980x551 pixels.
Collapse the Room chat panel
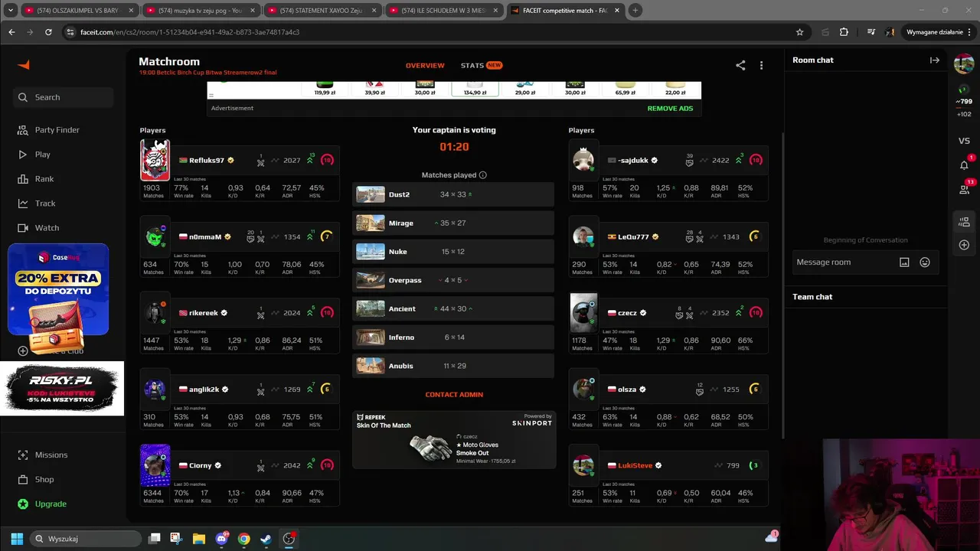point(935,60)
